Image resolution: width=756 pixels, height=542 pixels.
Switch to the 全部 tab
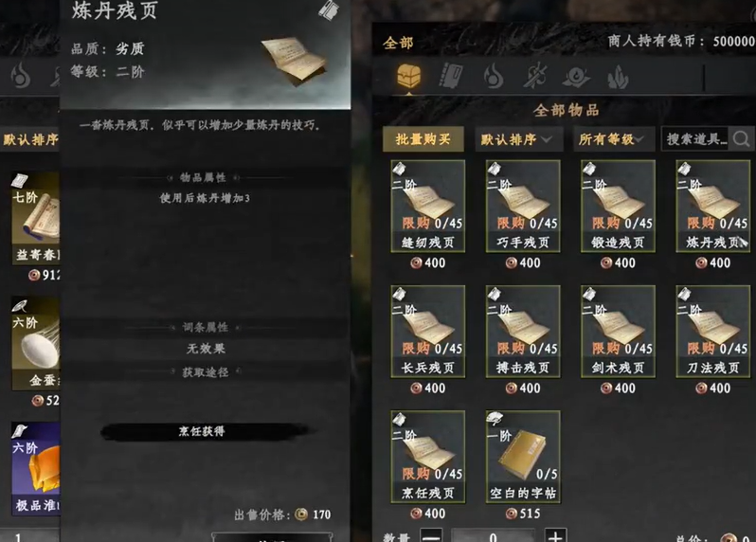398,43
